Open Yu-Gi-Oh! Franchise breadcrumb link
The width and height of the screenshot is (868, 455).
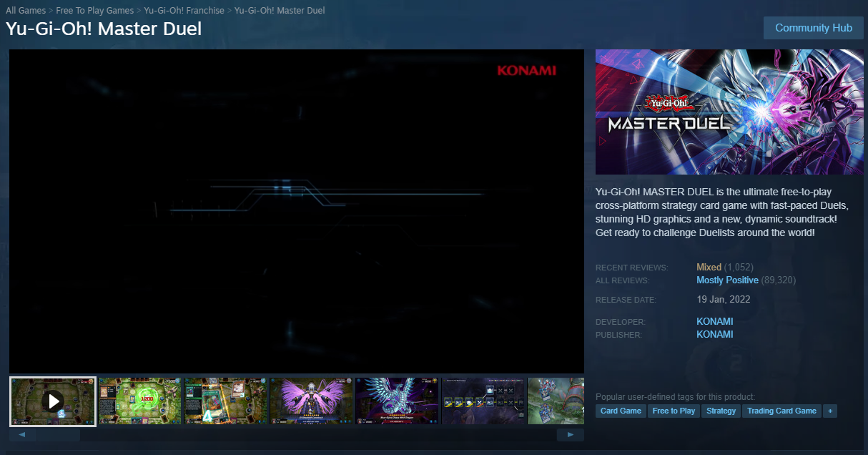pyautogui.click(x=184, y=10)
